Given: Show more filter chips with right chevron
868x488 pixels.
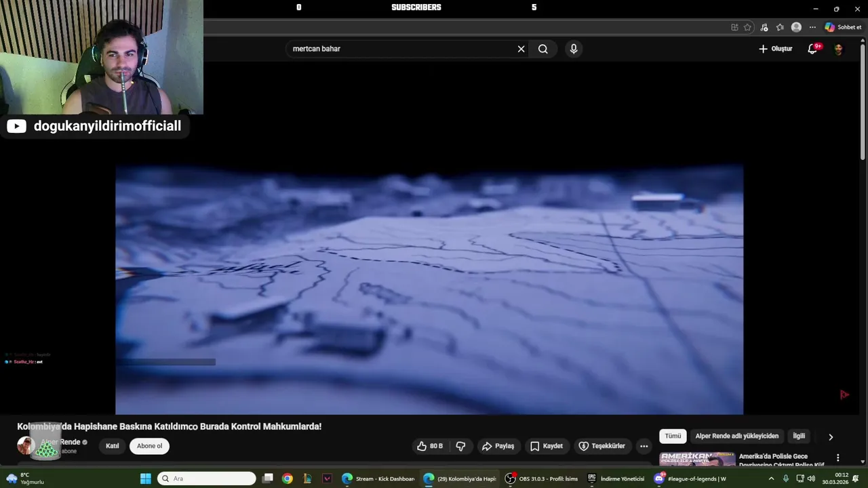Looking at the screenshot, I should [831, 436].
